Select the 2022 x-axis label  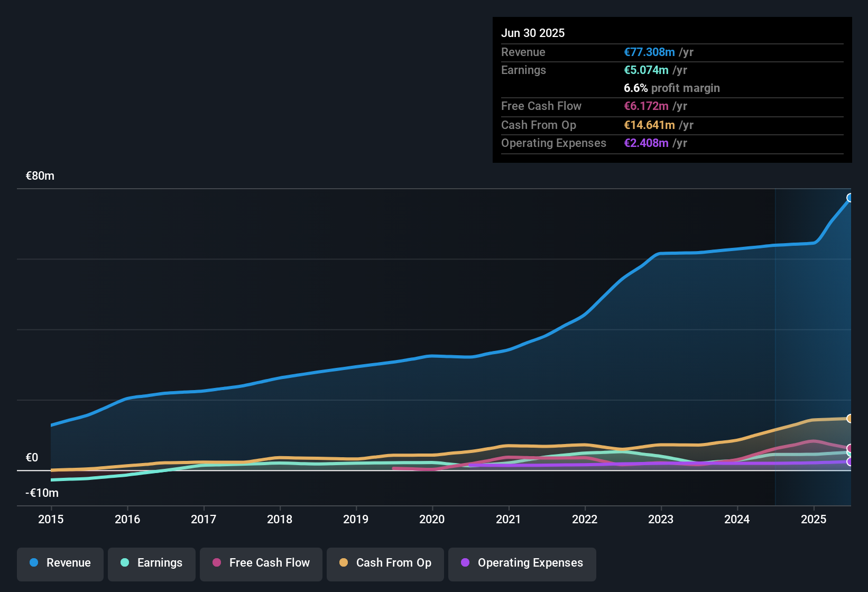[x=585, y=519]
